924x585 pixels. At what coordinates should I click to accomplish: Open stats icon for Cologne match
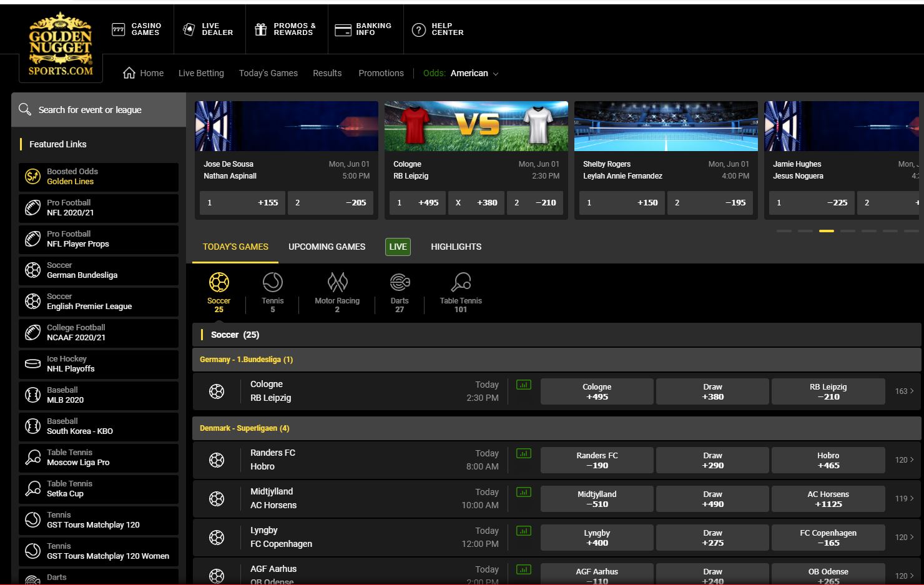click(x=524, y=385)
